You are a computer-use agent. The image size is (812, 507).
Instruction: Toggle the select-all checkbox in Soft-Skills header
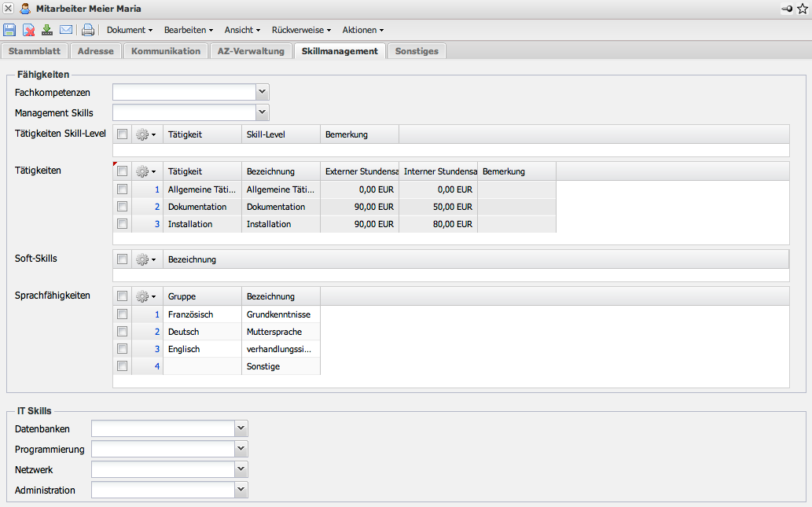tap(122, 259)
